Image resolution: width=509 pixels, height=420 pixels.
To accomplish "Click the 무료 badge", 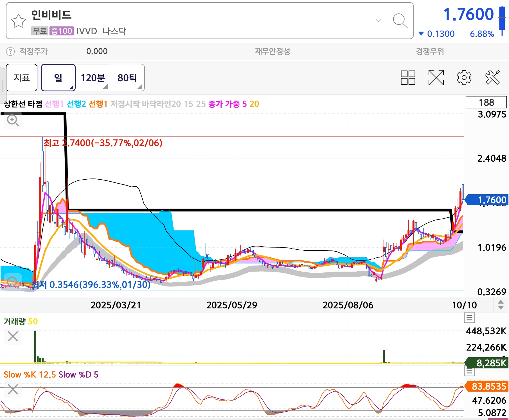I will click(x=40, y=31).
